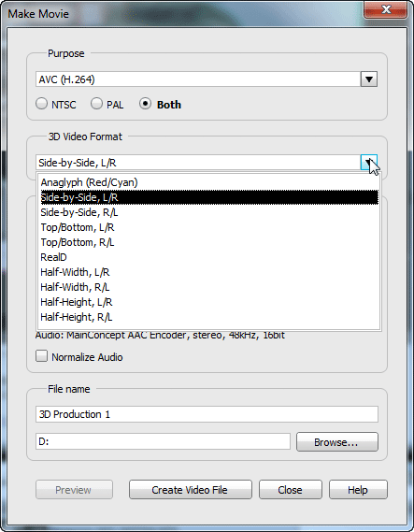
Task: Select Top/Bottom, L/R option
Action: [209, 227]
